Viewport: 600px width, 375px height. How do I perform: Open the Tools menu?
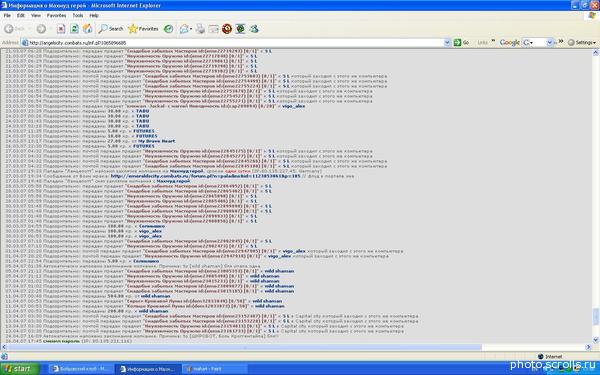pyautogui.click(x=78, y=15)
